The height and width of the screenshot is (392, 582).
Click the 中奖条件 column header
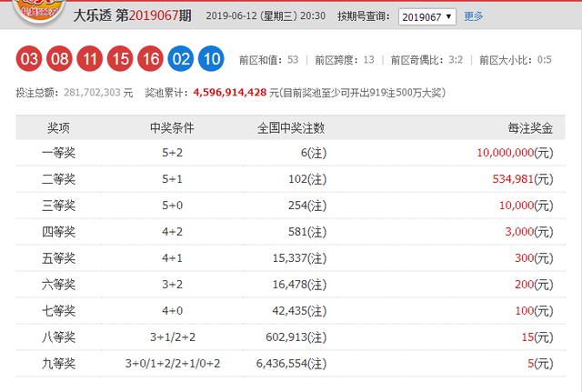(172, 128)
